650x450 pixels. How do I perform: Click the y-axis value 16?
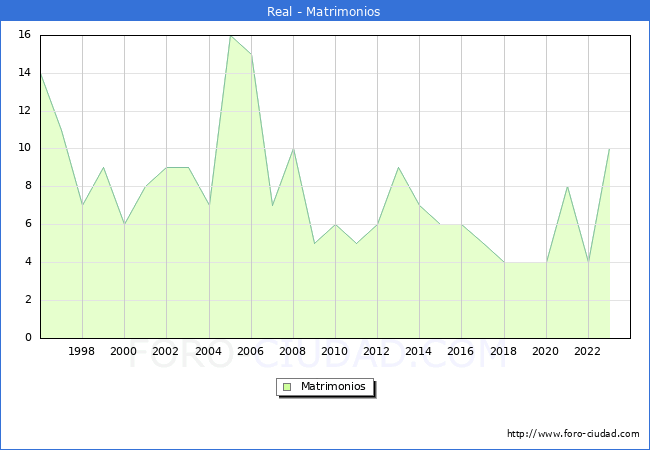tap(24, 34)
